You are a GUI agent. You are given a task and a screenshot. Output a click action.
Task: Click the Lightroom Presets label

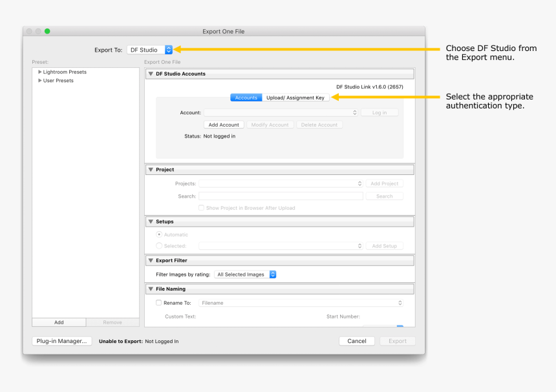pos(65,72)
